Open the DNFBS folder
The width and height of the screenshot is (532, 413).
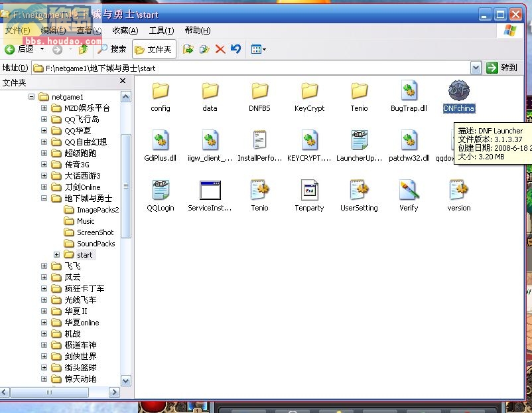tap(259, 91)
